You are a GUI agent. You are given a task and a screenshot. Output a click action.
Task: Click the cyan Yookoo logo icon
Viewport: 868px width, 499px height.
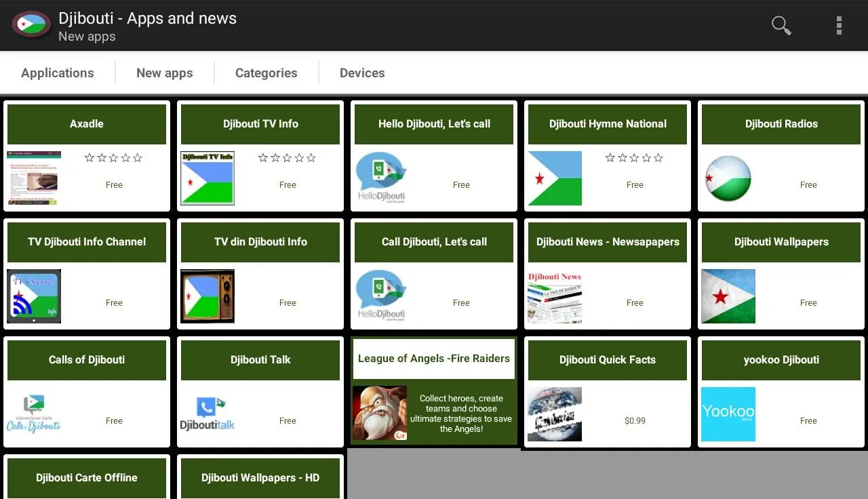[728, 414]
